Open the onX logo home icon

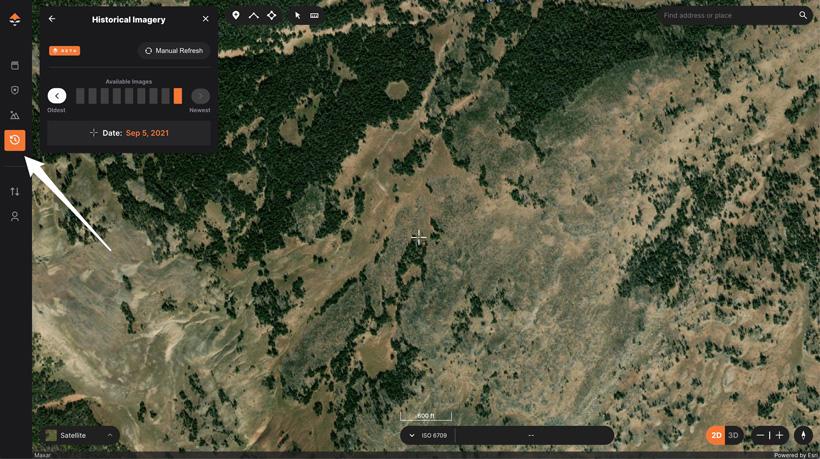[15, 19]
